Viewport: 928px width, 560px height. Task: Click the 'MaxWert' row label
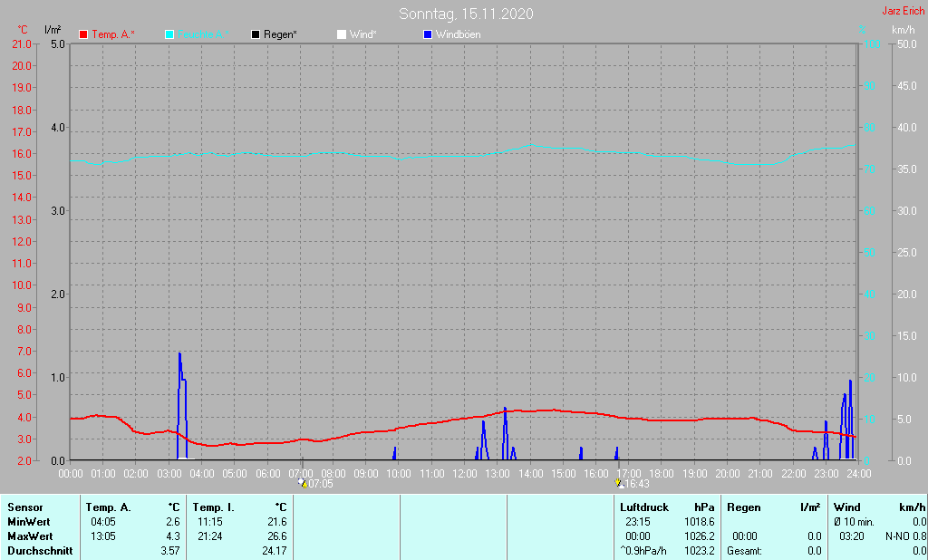(30, 536)
